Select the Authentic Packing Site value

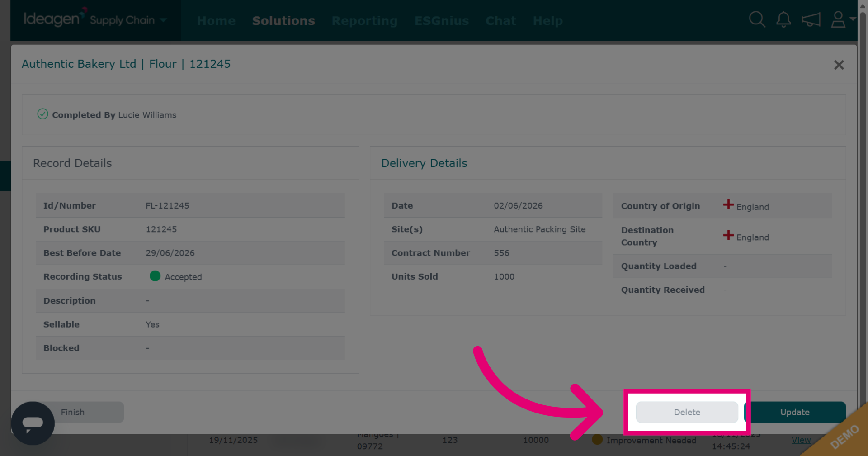tap(539, 229)
